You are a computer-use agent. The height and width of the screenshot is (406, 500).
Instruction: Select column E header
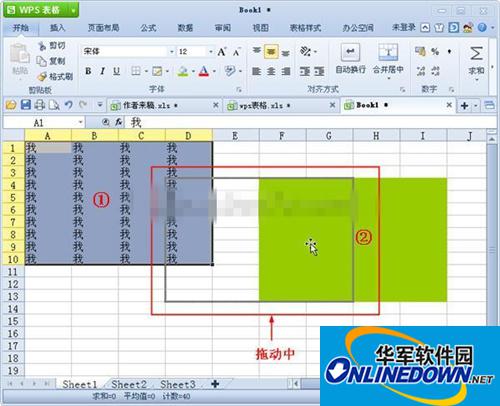point(235,136)
